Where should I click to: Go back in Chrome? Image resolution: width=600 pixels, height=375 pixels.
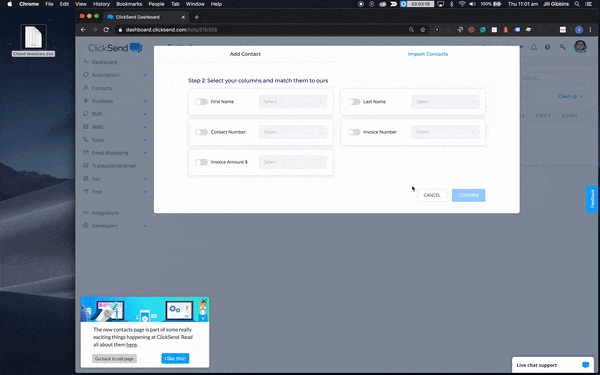[83, 30]
